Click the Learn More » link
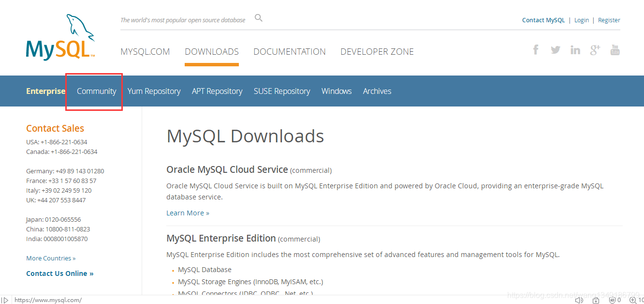 point(188,213)
